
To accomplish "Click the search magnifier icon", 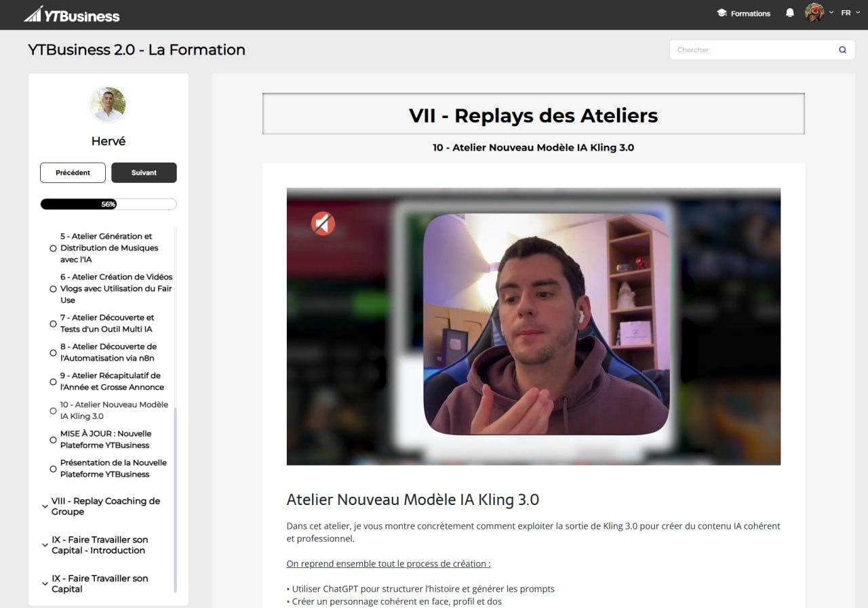I will tap(842, 49).
